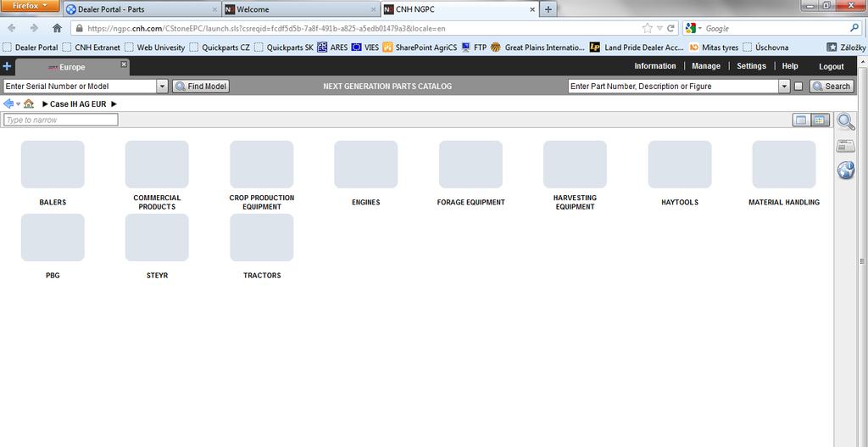Screen dimensions: 868x447
Task: Expand arrow after Case IH AG EUR
Action: (x=114, y=104)
